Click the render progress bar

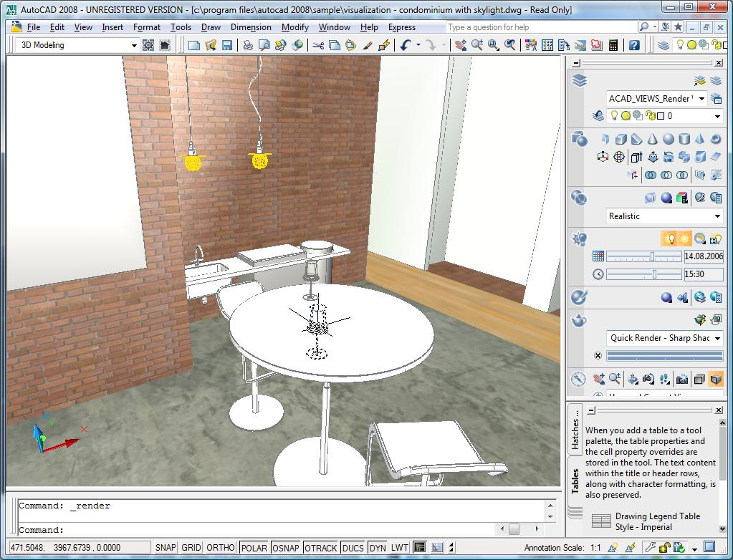664,356
